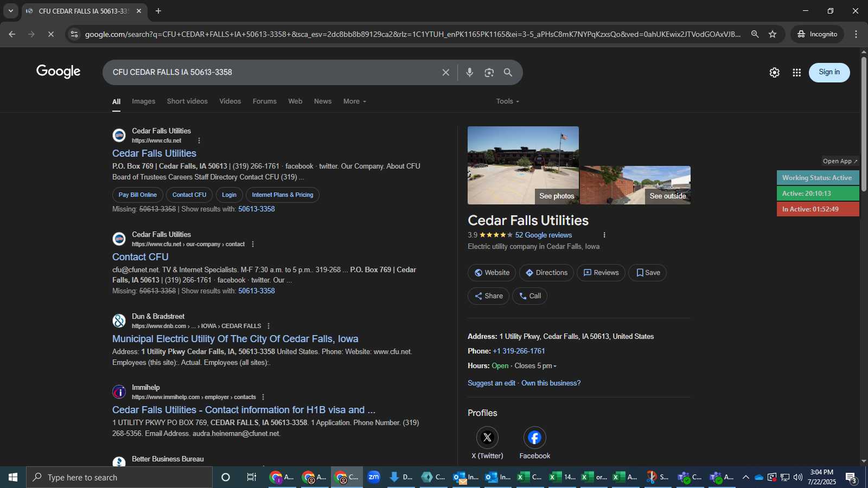Viewport: 868px width, 488px height.
Task: Open See photos thumbnail
Action: click(x=523, y=165)
